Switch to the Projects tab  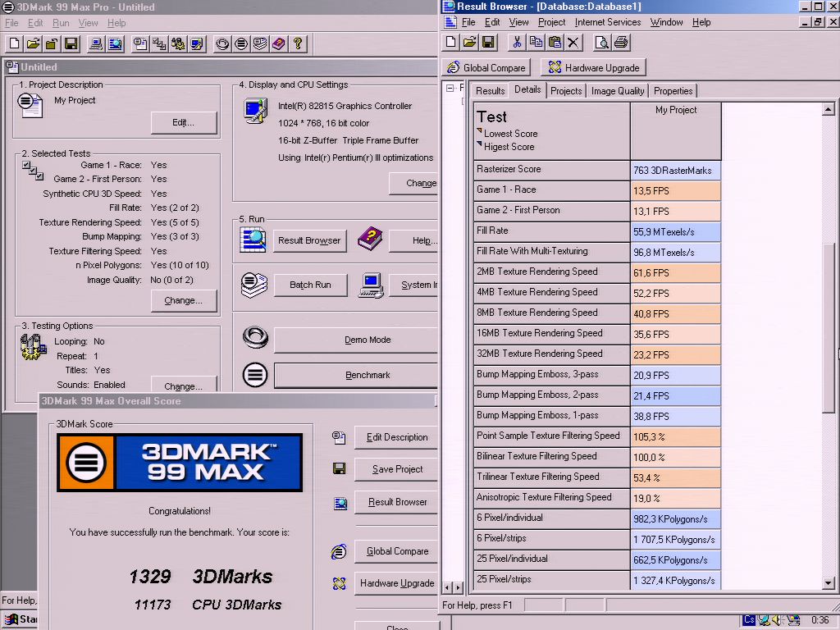coord(566,91)
